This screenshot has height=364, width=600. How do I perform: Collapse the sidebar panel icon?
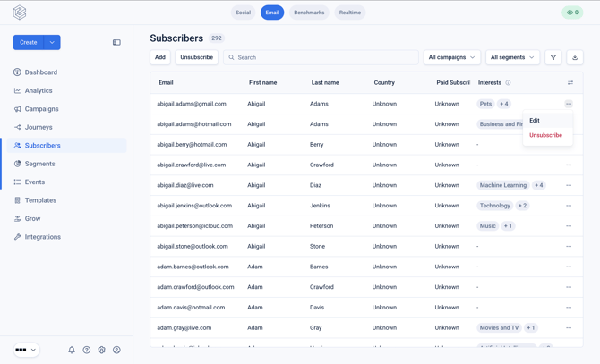click(116, 42)
